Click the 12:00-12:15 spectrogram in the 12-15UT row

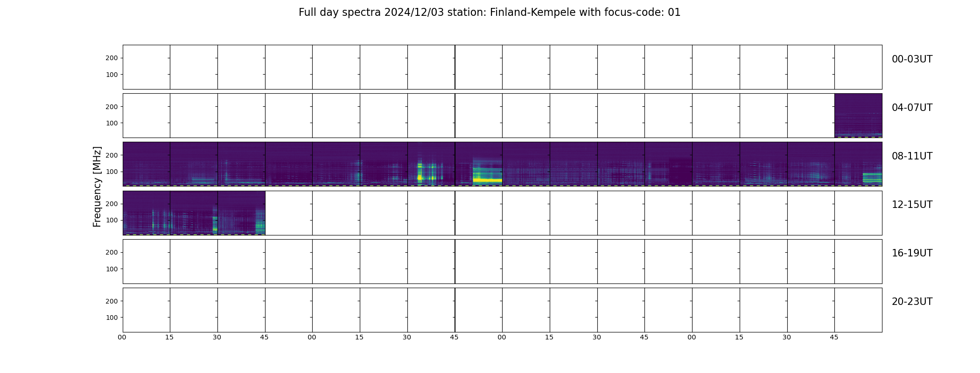(147, 213)
